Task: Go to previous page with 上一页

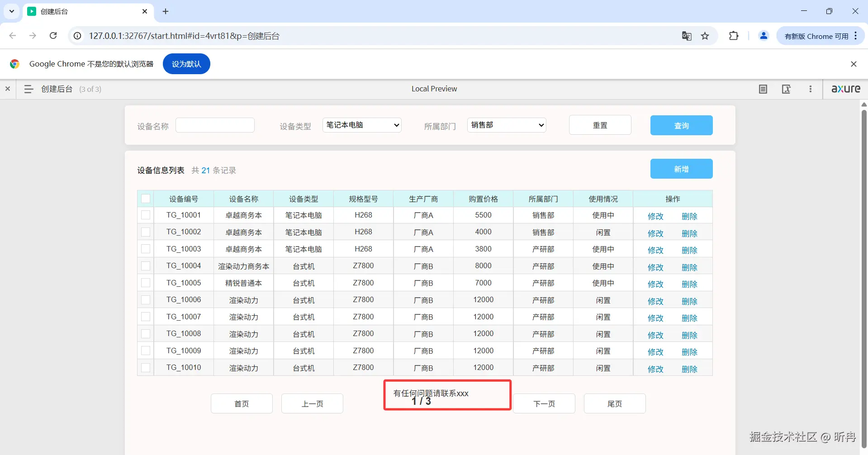Action: click(312, 403)
